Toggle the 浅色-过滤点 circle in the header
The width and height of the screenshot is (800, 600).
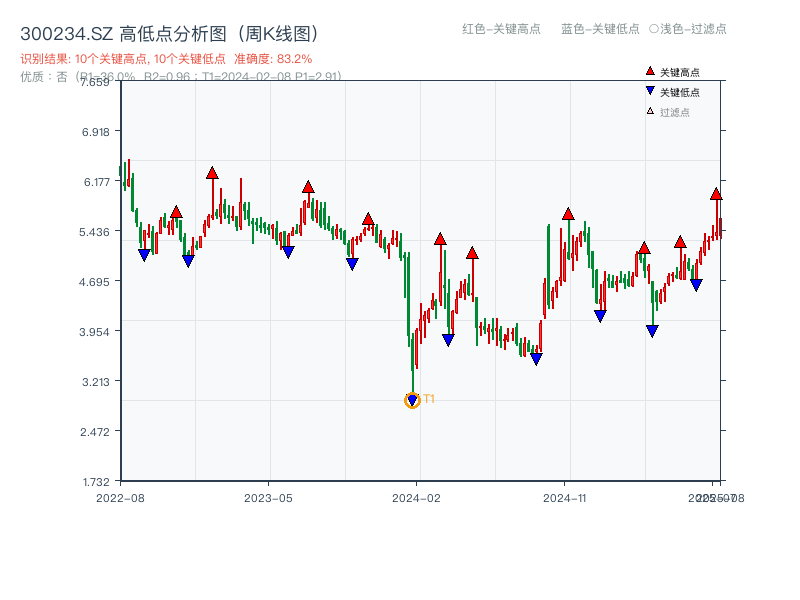pos(653,29)
